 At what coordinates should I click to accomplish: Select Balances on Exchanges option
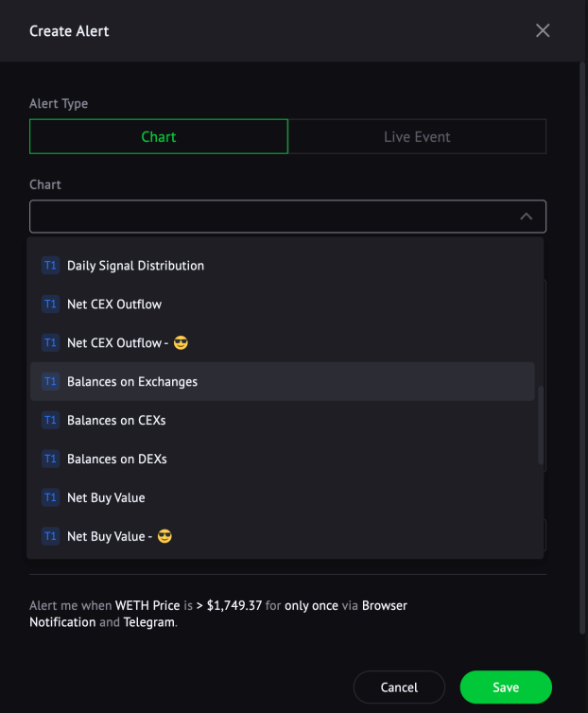point(283,381)
